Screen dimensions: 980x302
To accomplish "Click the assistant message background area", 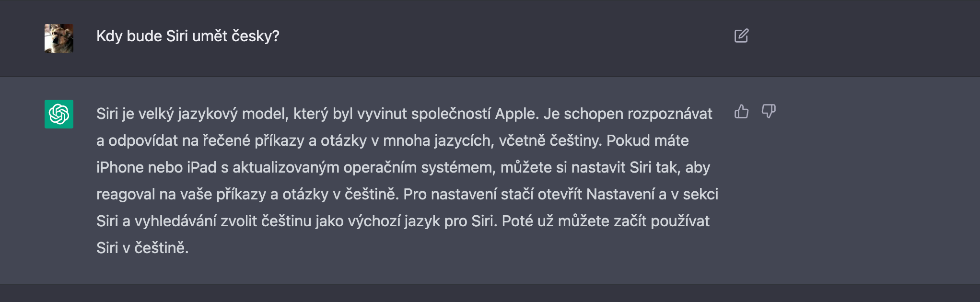I will pyautogui.click(x=863, y=216).
